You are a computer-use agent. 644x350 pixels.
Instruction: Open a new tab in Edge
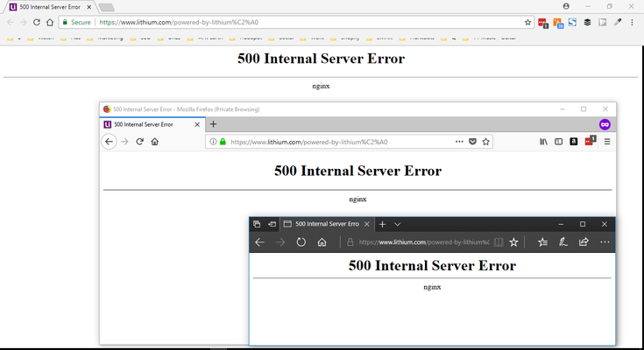coord(382,224)
